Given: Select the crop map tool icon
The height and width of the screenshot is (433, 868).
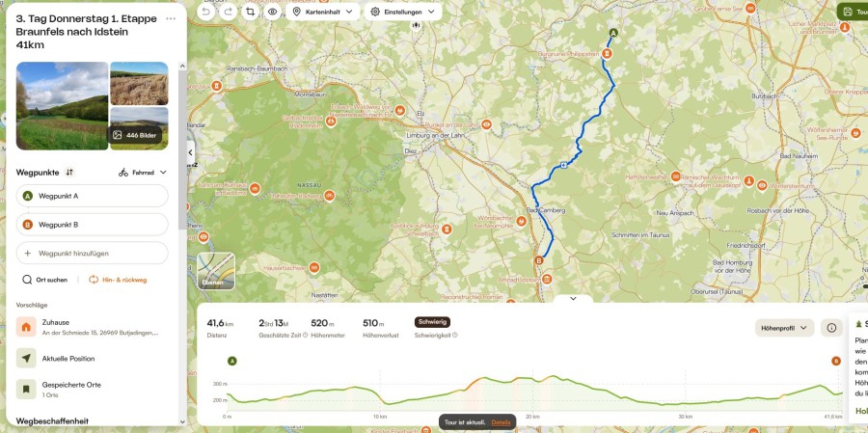Looking at the screenshot, I should [250, 12].
